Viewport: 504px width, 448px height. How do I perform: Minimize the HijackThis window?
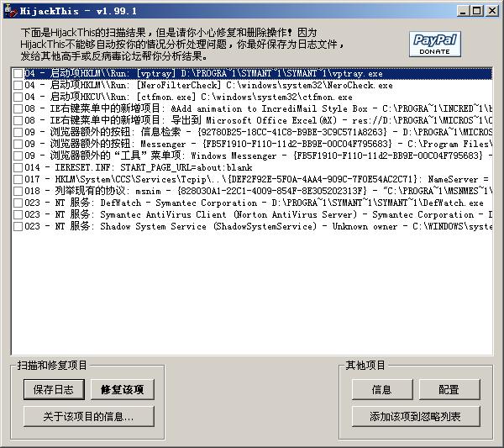tap(463, 11)
